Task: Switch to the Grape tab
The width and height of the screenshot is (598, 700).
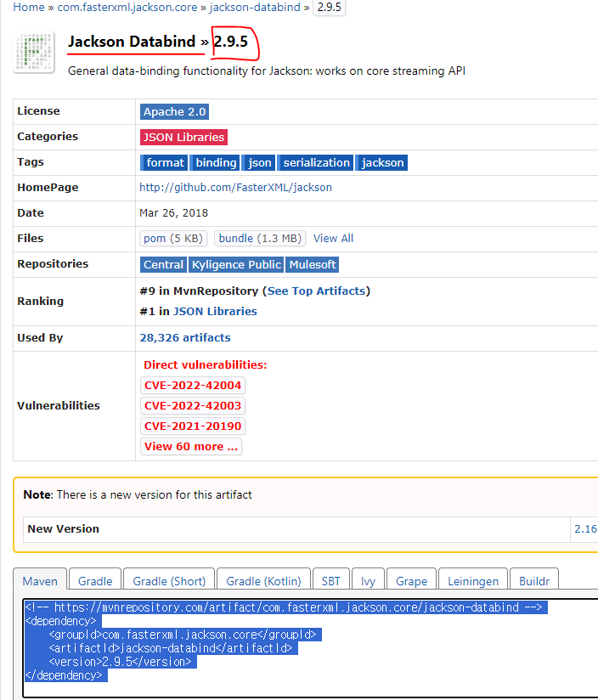Action: 411,581
